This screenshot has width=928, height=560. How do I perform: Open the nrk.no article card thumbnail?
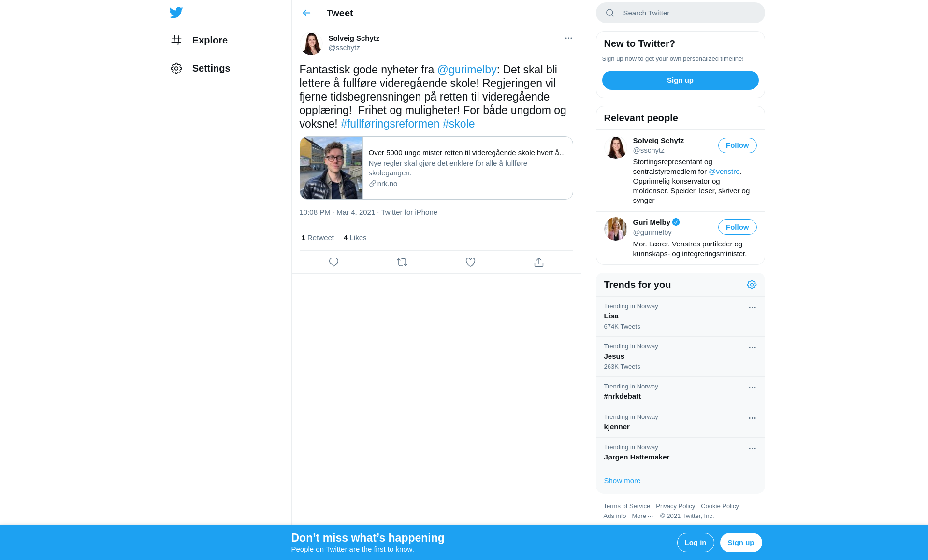coord(331,168)
